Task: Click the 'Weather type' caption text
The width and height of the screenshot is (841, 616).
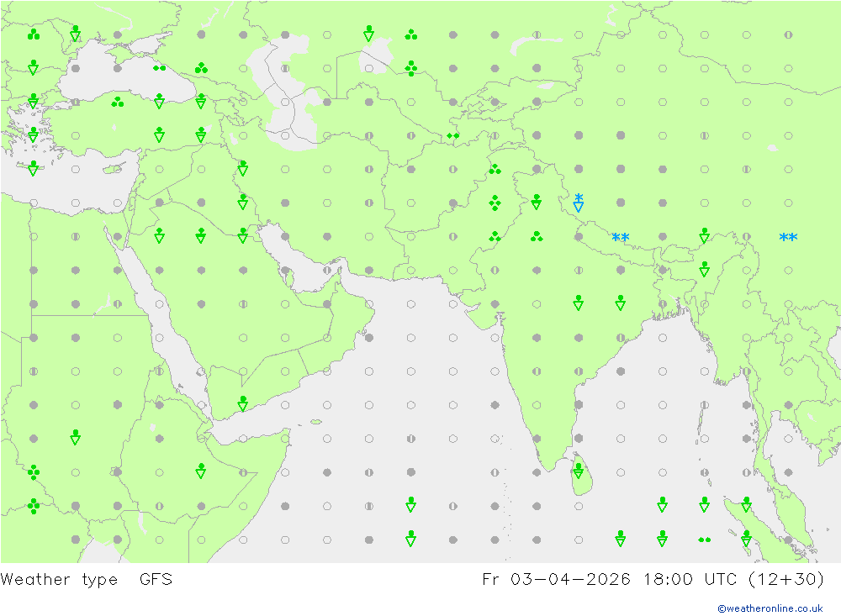Action: click(x=59, y=580)
